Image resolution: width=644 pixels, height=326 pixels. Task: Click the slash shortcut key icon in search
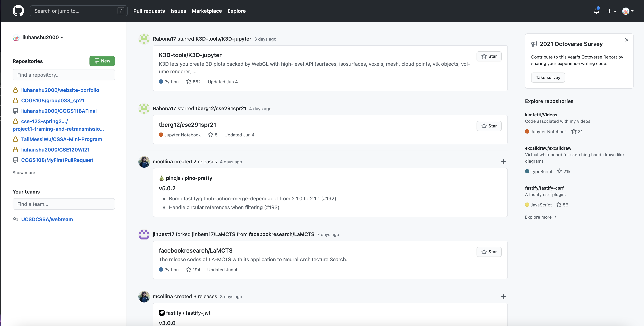(x=121, y=11)
